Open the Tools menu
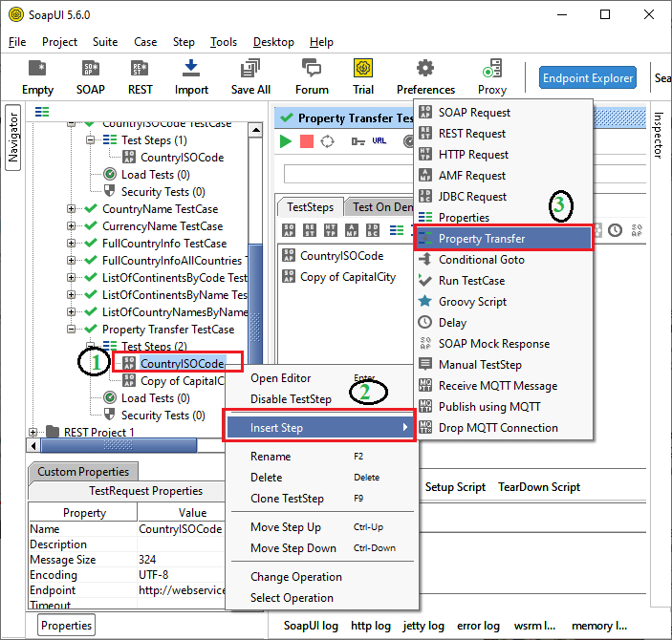Screen dimensions: 672x640 pos(224,42)
